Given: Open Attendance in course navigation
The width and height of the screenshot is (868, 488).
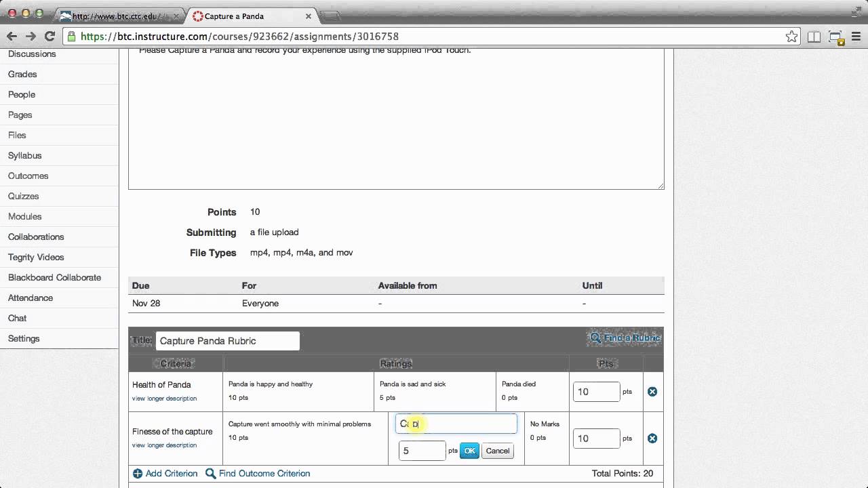Looking at the screenshot, I should [x=31, y=298].
